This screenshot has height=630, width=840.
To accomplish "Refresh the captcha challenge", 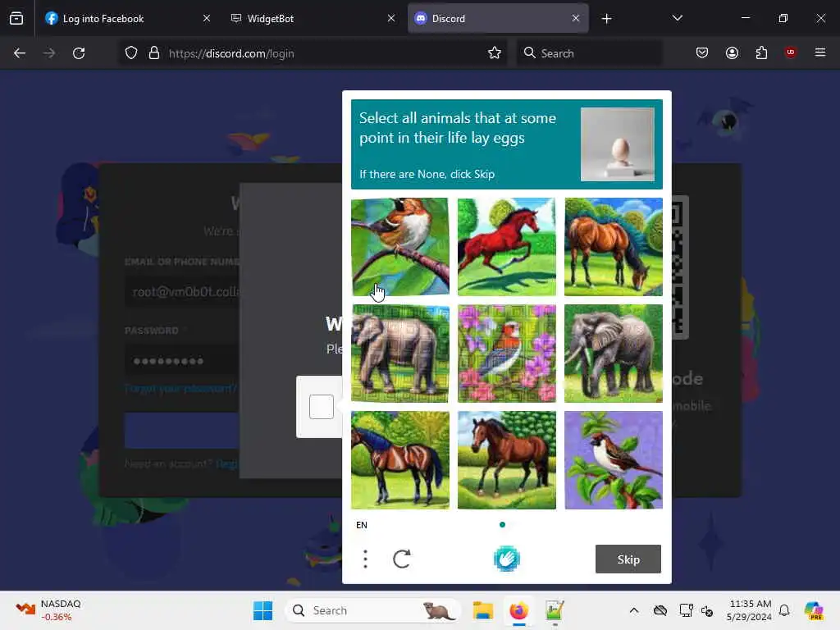I will pyautogui.click(x=402, y=559).
